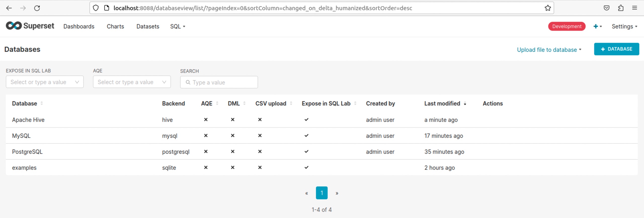
Task: Click PostgreSQL Expose in SQL Lab checkmark
Action: click(x=306, y=152)
